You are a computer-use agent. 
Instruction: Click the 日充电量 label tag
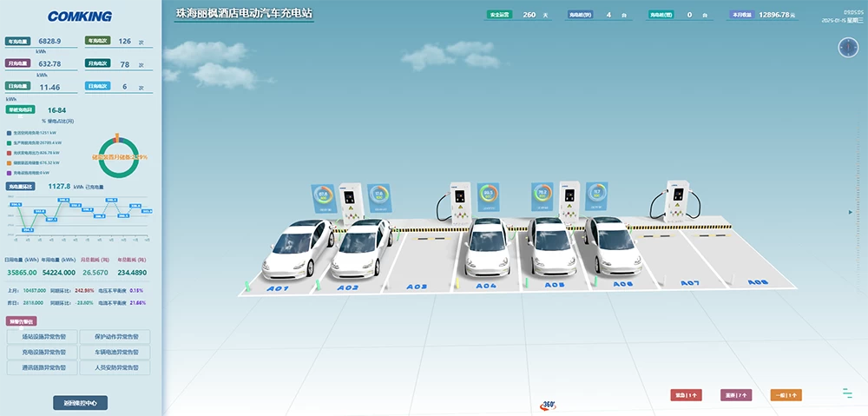point(17,86)
